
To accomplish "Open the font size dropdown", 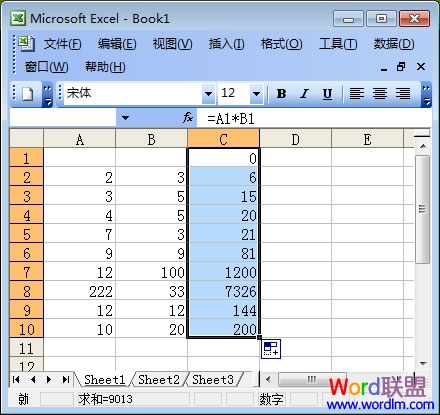I will (x=256, y=94).
